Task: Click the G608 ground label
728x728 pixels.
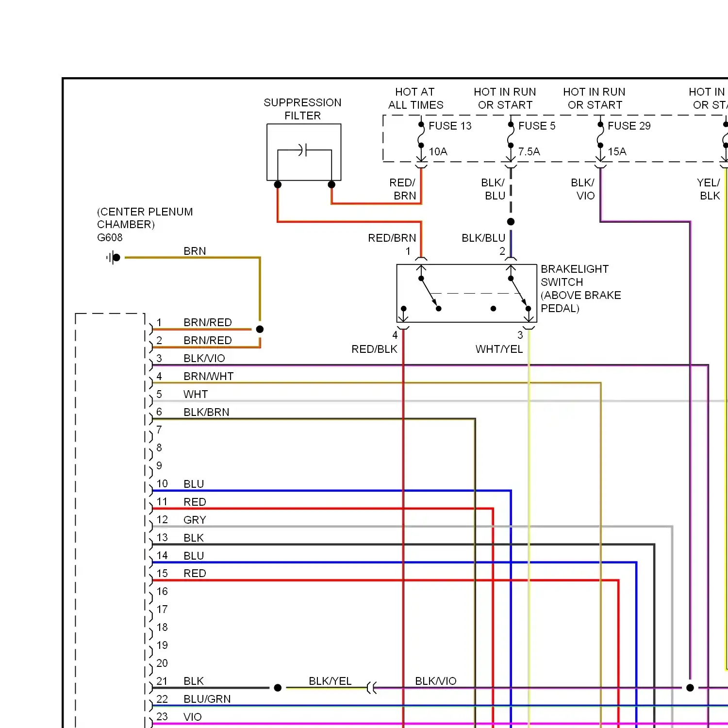Action: (110, 237)
